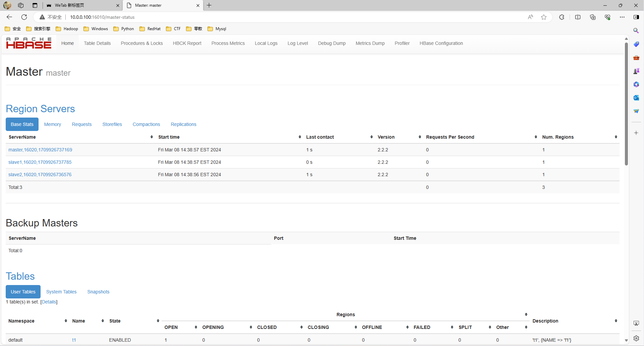
Task: Open sidebar screenshot feedback icon
Action: click(636, 323)
